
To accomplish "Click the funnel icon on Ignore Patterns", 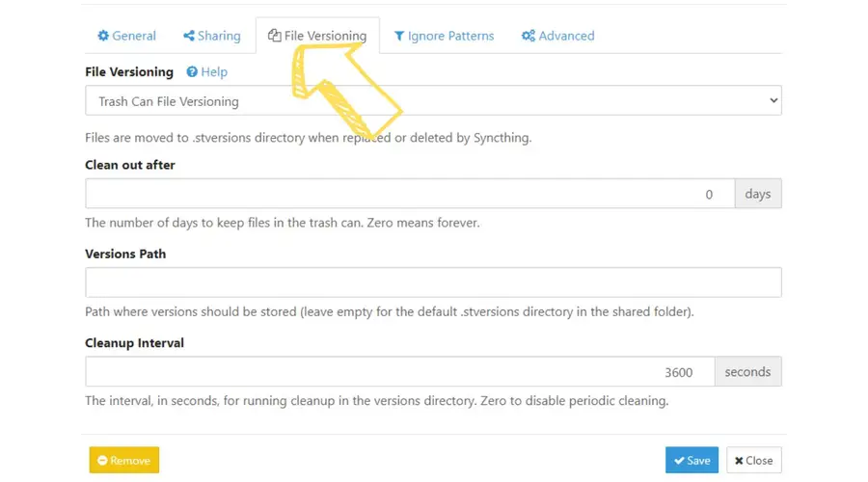I will tap(399, 37).
